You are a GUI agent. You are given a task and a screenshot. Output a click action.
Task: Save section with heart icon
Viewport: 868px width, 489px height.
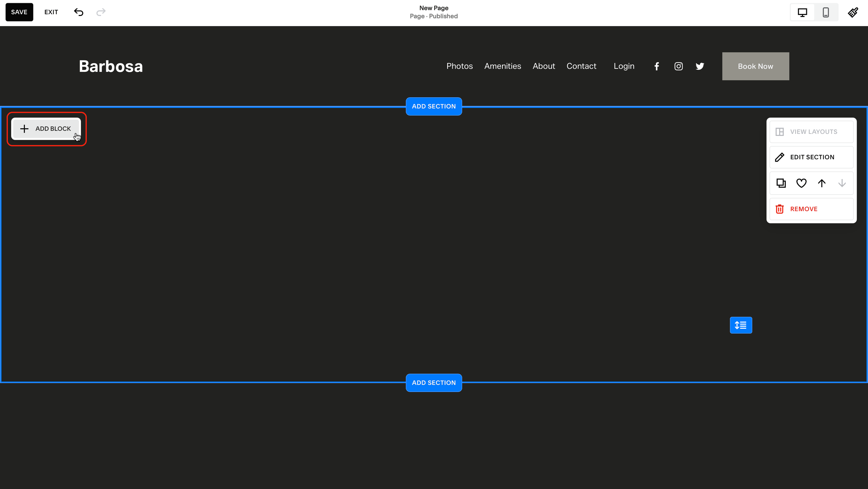pos(801,183)
